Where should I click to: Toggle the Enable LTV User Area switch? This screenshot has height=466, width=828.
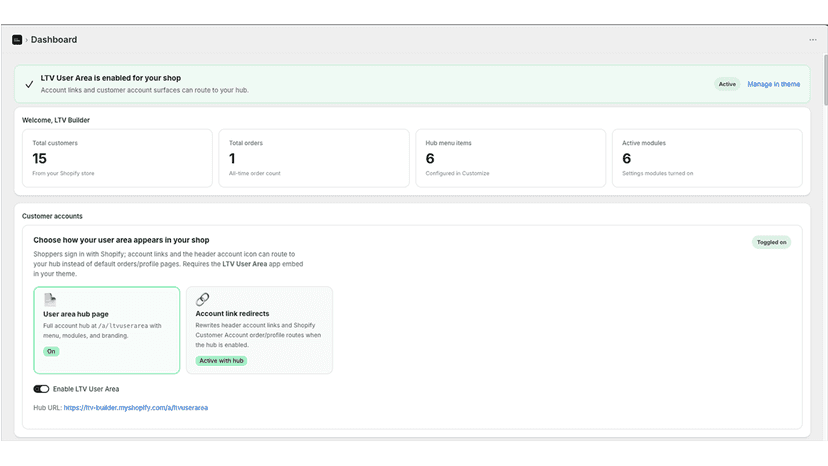[41, 389]
